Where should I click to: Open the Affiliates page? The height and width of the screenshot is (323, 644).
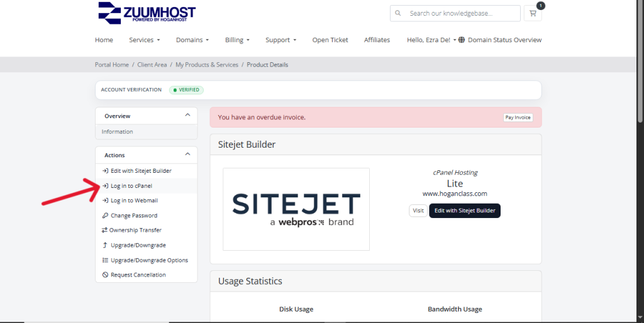[377, 40]
